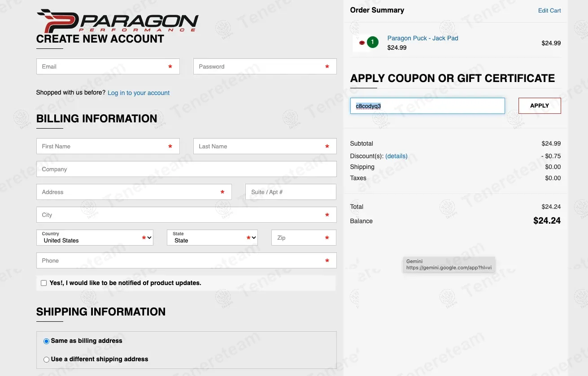Expand the State dropdown
588x376 pixels.
pos(212,238)
